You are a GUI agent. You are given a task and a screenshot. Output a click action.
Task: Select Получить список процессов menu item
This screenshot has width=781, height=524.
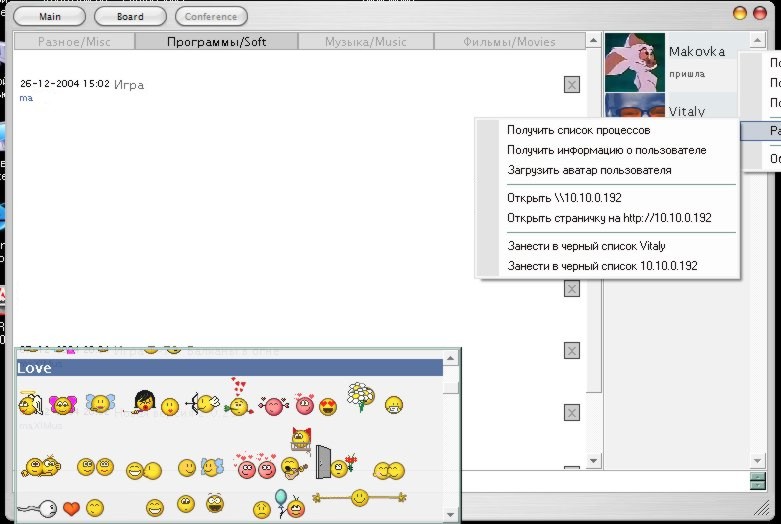578,130
